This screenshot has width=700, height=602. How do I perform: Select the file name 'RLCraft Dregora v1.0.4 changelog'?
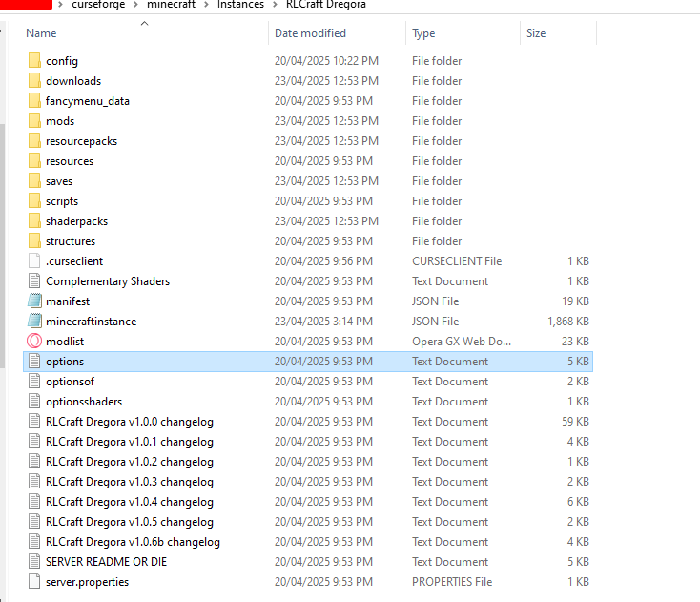coord(130,502)
